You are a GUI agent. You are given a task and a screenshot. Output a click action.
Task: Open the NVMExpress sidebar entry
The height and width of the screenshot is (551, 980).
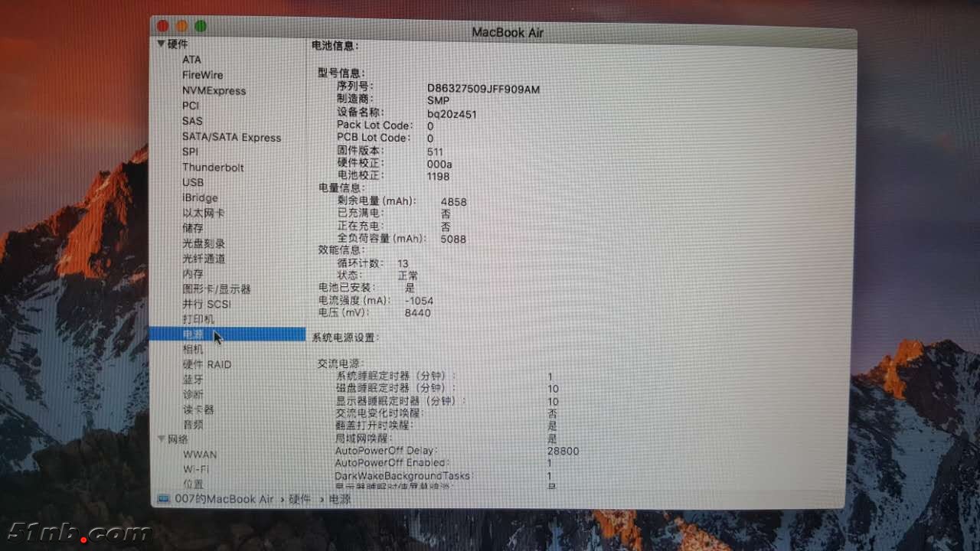pos(214,90)
